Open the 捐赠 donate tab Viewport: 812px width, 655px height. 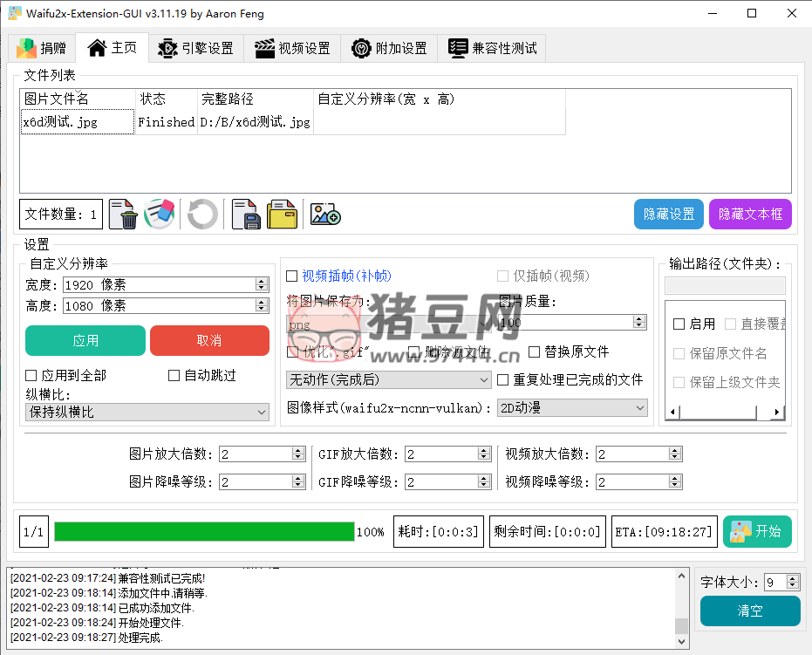point(41,48)
